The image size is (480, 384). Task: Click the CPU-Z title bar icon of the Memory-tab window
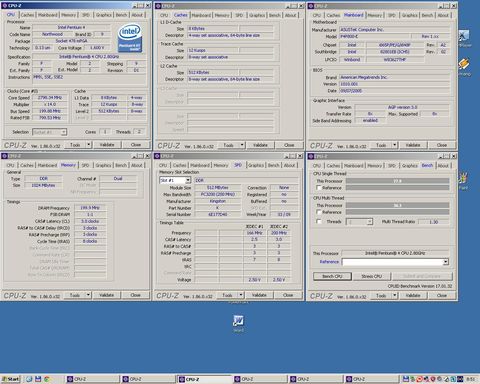point(5,156)
